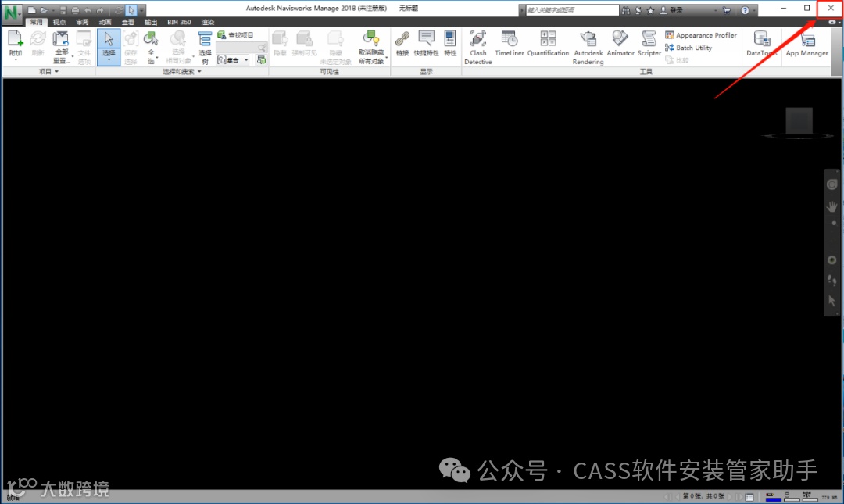Switch to the 常用 ribbon tab
This screenshot has height=504, width=844.
[36, 22]
